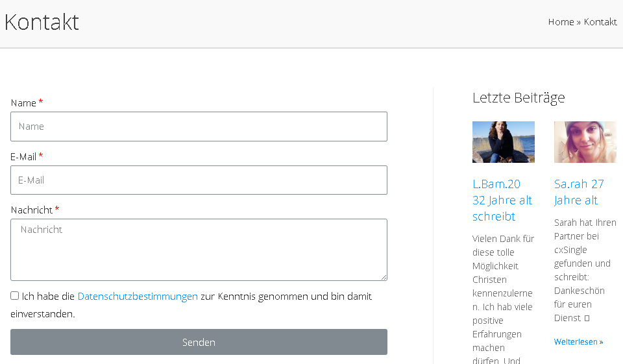Open the L.Bam.20 post thumbnail image
Image resolution: width=623 pixels, height=364 pixels.
504,142
